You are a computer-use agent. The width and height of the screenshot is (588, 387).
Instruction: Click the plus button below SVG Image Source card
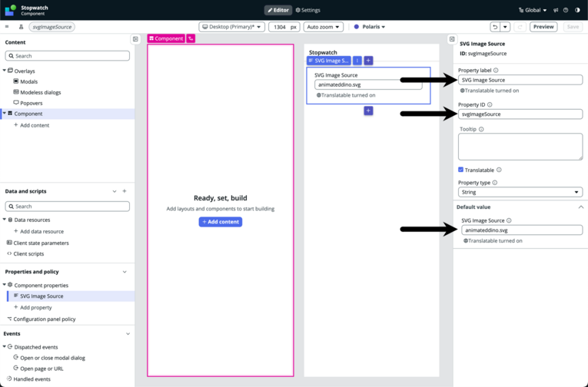click(x=368, y=111)
